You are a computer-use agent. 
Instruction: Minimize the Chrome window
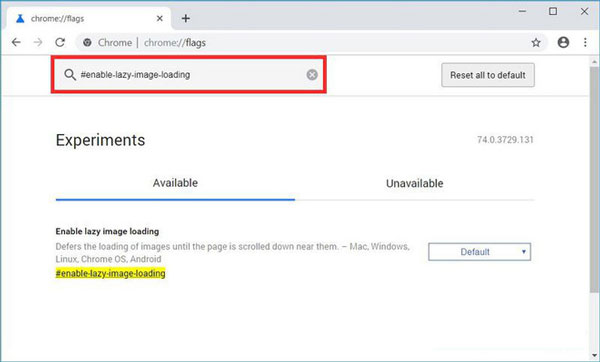tap(523, 11)
